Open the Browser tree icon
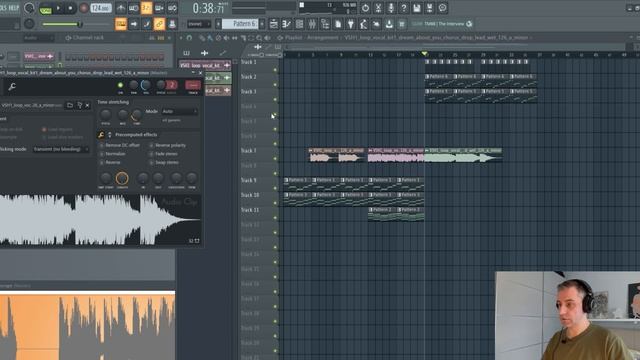 325,24
